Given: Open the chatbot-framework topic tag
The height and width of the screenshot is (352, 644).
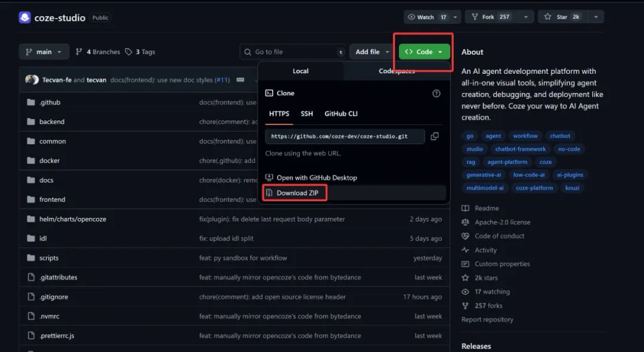Looking at the screenshot, I should coord(521,149).
